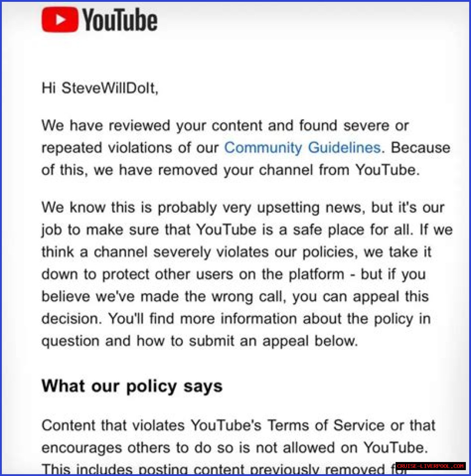Click the red YouTube play button icon
This screenshot has height=476, width=471.
pos(60,19)
